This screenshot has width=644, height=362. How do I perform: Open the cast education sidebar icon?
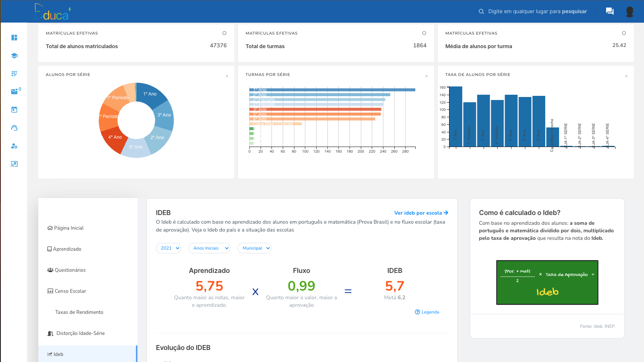(14, 164)
